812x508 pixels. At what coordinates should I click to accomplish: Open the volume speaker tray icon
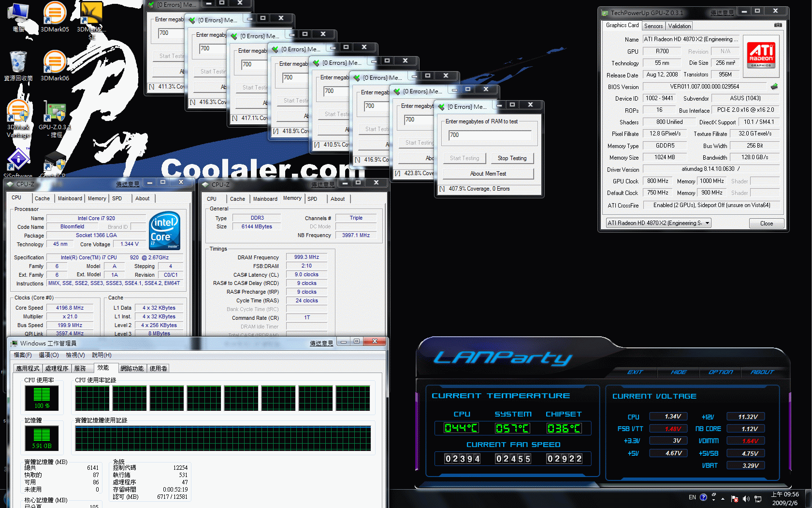746,499
